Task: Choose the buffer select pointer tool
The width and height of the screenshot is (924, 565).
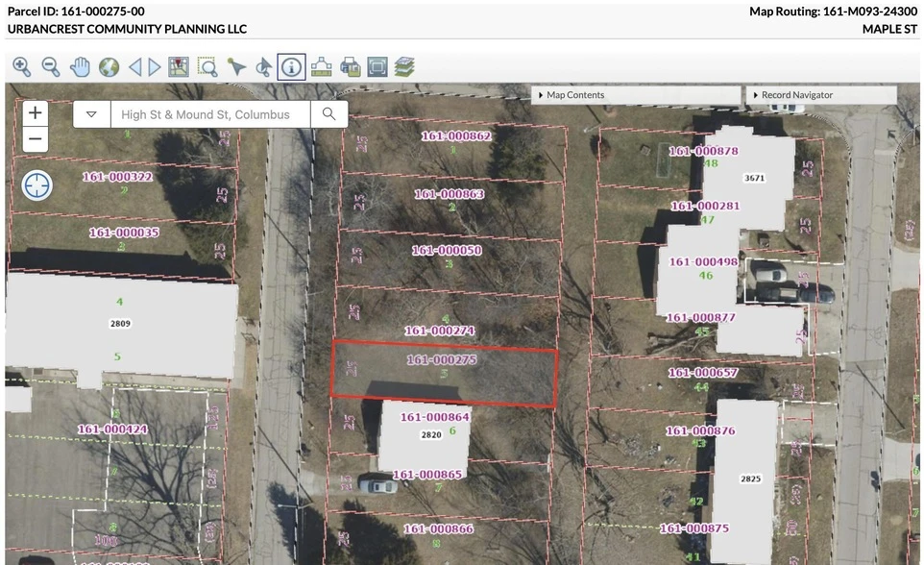Action: coord(263,67)
